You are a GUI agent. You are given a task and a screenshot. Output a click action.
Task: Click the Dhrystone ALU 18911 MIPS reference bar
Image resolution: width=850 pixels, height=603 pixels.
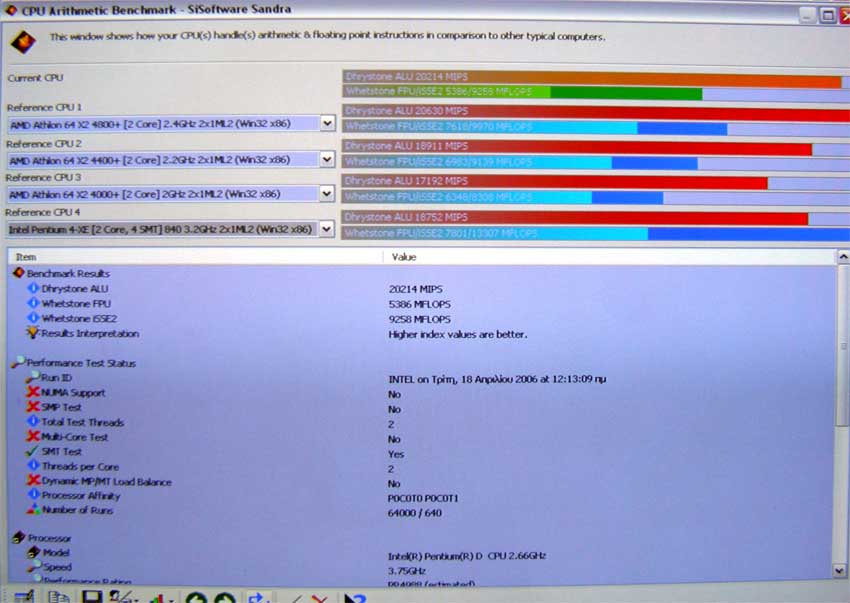tap(577, 146)
